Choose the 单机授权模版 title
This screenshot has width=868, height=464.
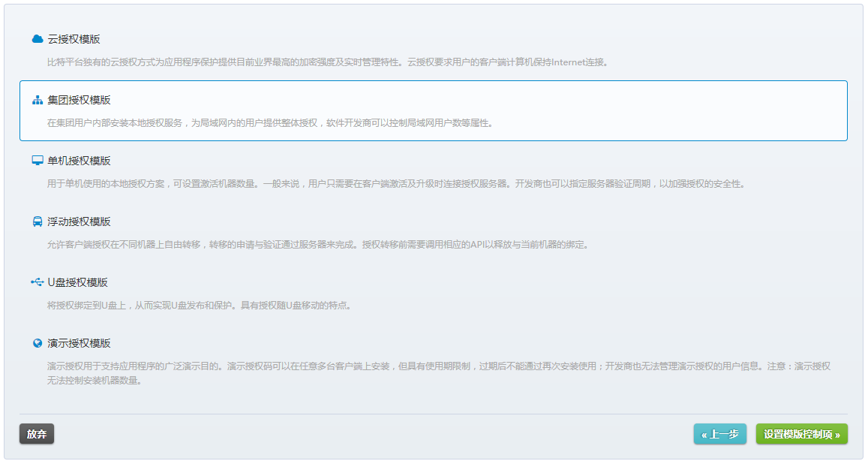[80, 161]
